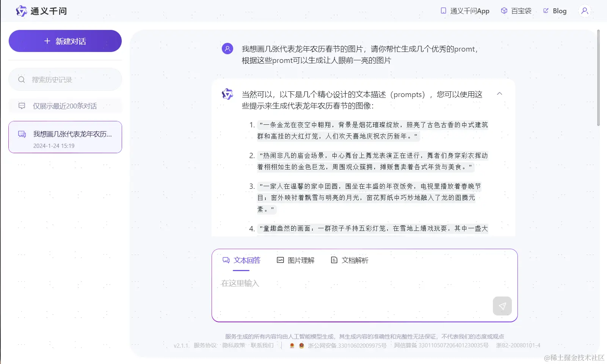Click the chat icon in conversation history item
This screenshot has width=607, height=364.
[x=22, y=134]
